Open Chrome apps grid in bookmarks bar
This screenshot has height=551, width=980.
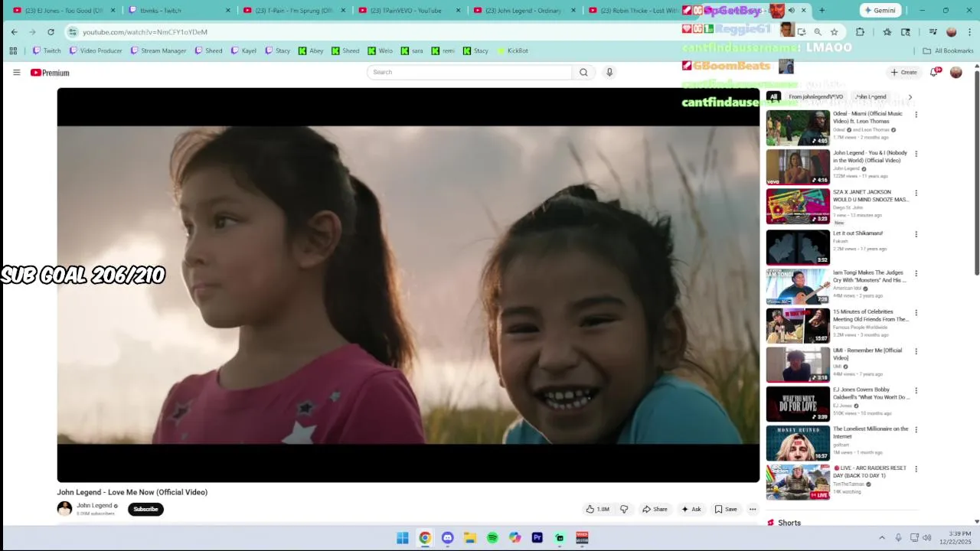[x=13, y=51]
